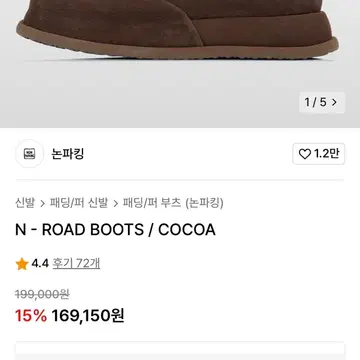The image size is (360, 360).
Task: Click the 169,150원 sale price
Action: [88, 316]
